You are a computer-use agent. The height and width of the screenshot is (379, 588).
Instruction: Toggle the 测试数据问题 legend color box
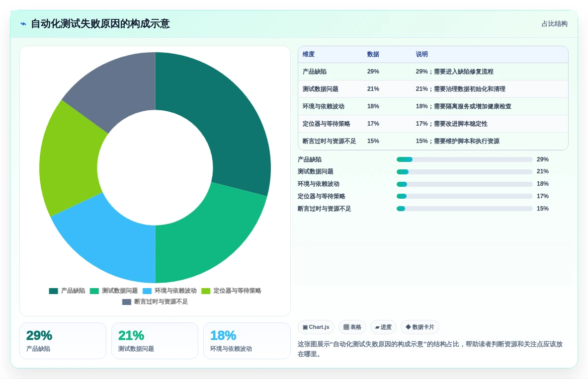pyautogui.click(x=94, y=291)
